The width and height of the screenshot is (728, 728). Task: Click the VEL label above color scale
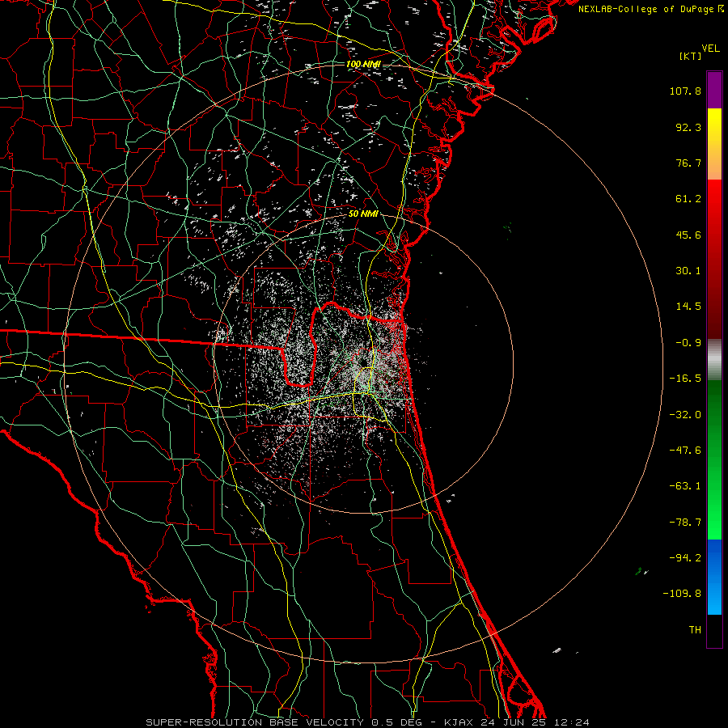pyautogui.click(x=710, y=49)
